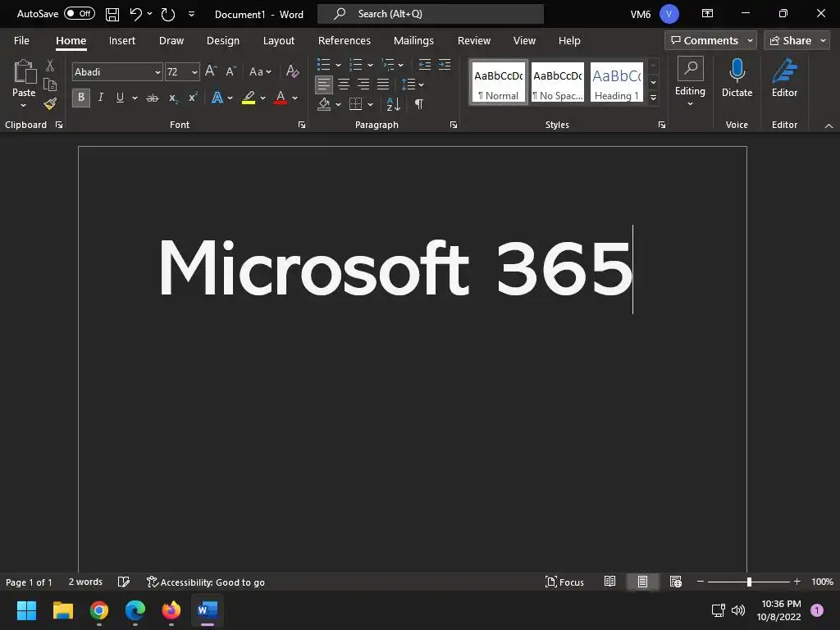Toggle Italic formatting

tap(100, 98)
